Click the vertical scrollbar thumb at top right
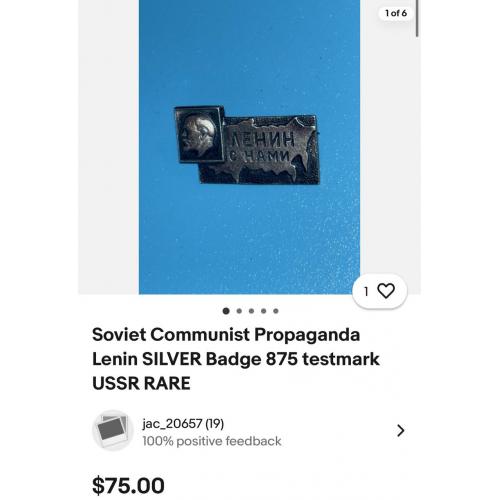The height and width of the screenshot is (500, 500). point(417,18)
